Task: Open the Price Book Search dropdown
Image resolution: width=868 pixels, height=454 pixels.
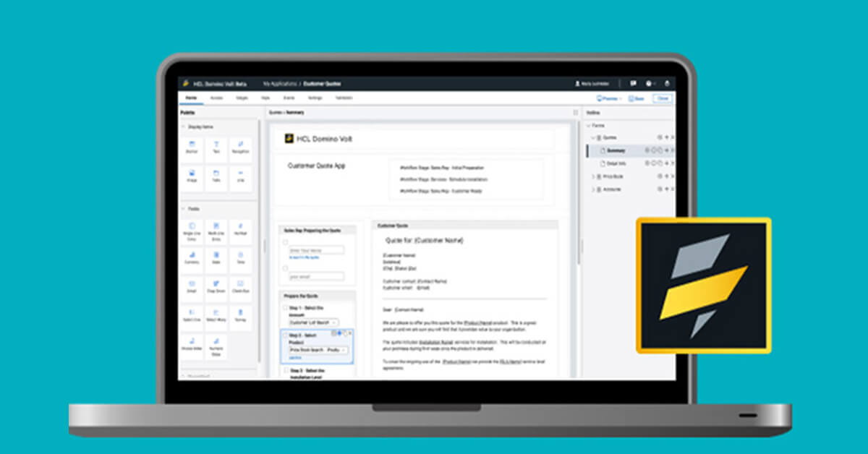Action: point(317,350)
